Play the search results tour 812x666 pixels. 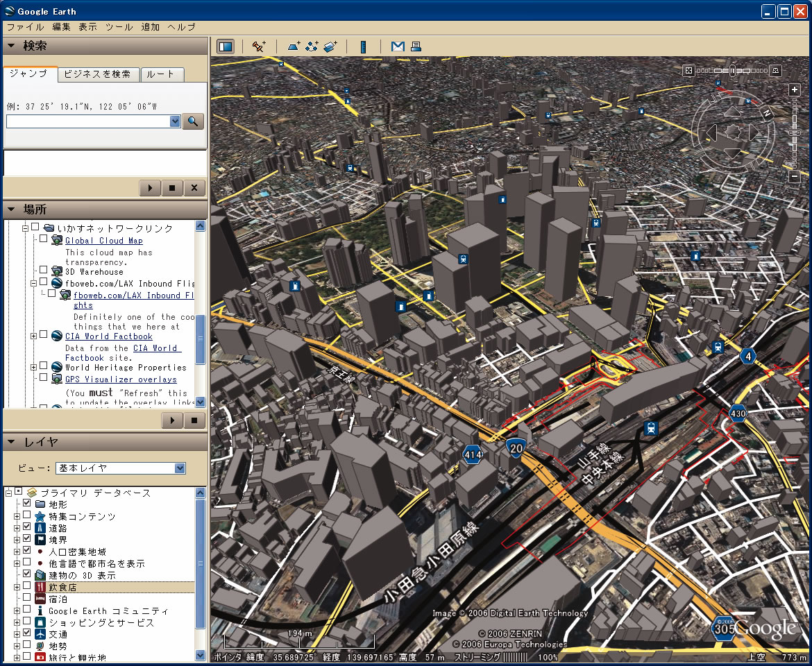click(x=150, y=188)
